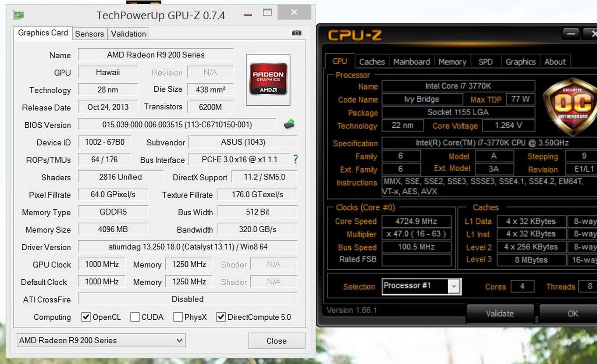Image resolution: width=597 pixels, height=364 pixels.
Task: Click the CPU-Z Instructions field
Action: point(490,187)
